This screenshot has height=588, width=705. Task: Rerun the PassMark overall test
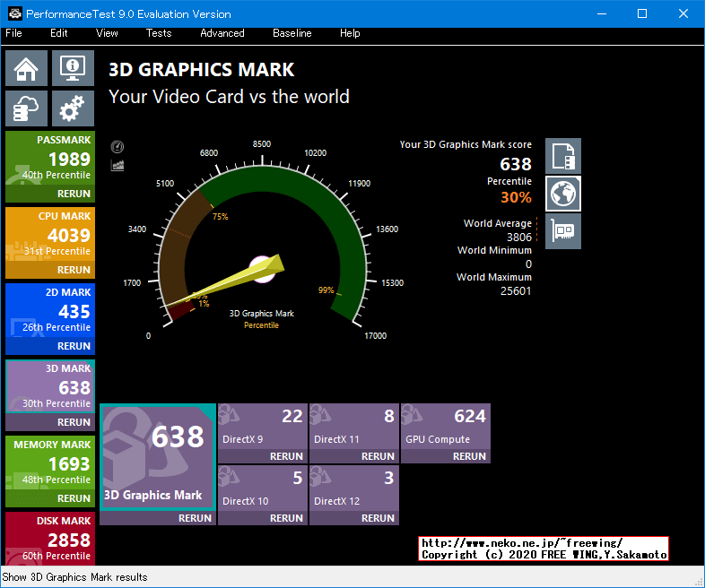click(x=74, y=194)
